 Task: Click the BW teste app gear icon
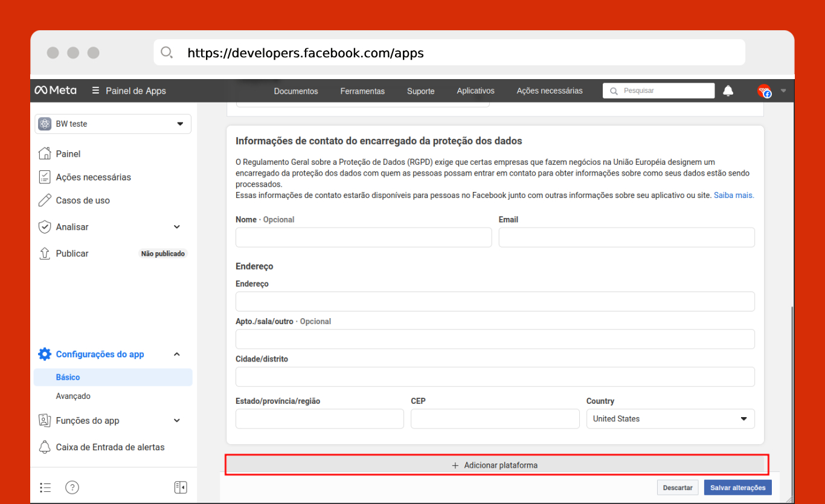(45, 124)
